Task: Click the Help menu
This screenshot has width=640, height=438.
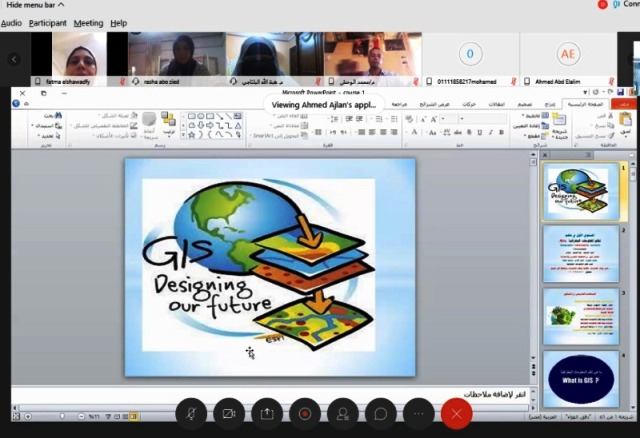Action: click(118, 23)
